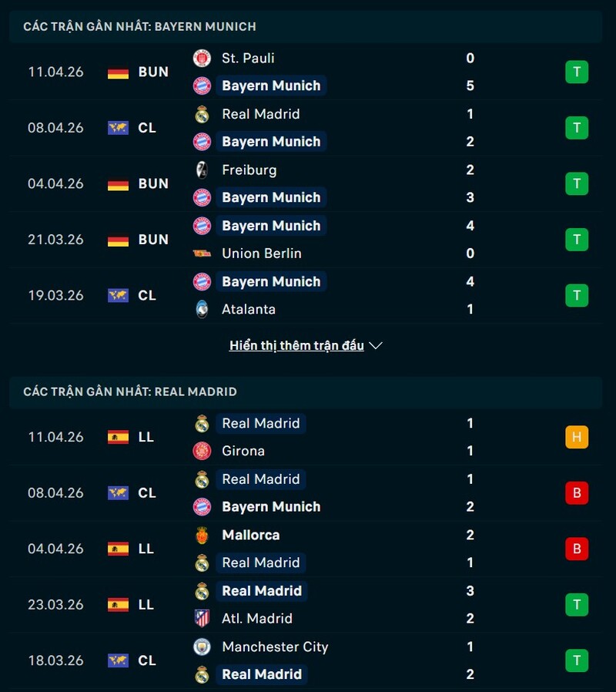Viewport: 616px width, 692px height.
Task: Click the St. Pauli club crest icon
Action: click(x=202, y=59)
